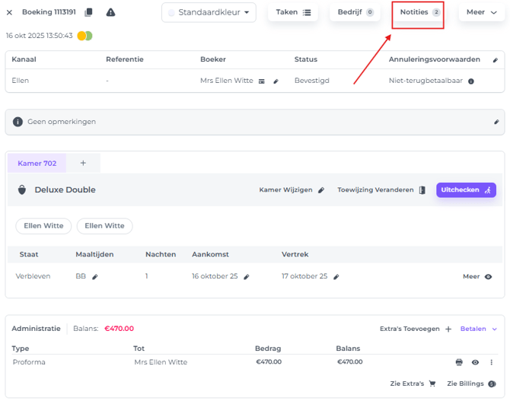510x420 pixels.
Task: Click the Kamer Wijzigen button
Action: click(292, 190)
